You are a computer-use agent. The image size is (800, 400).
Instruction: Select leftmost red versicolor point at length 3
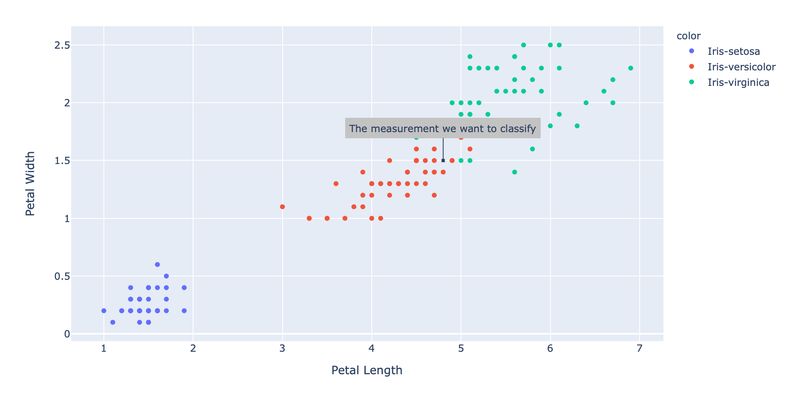coord(282,207)
